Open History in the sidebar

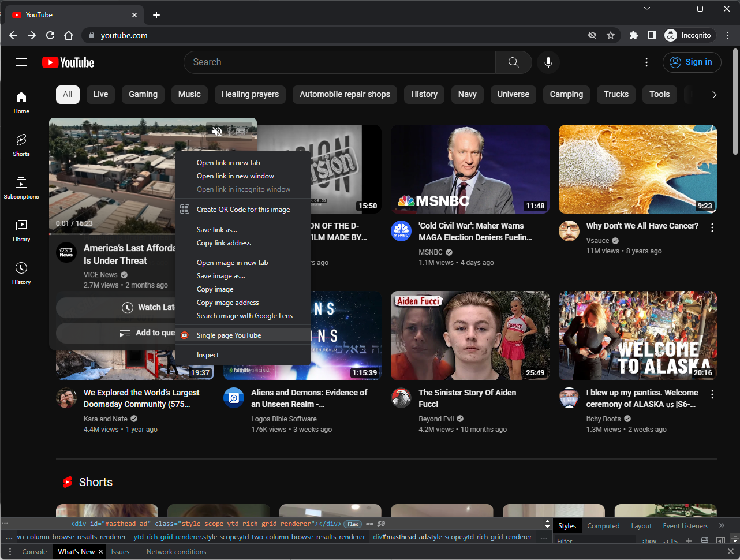point(21,273)
